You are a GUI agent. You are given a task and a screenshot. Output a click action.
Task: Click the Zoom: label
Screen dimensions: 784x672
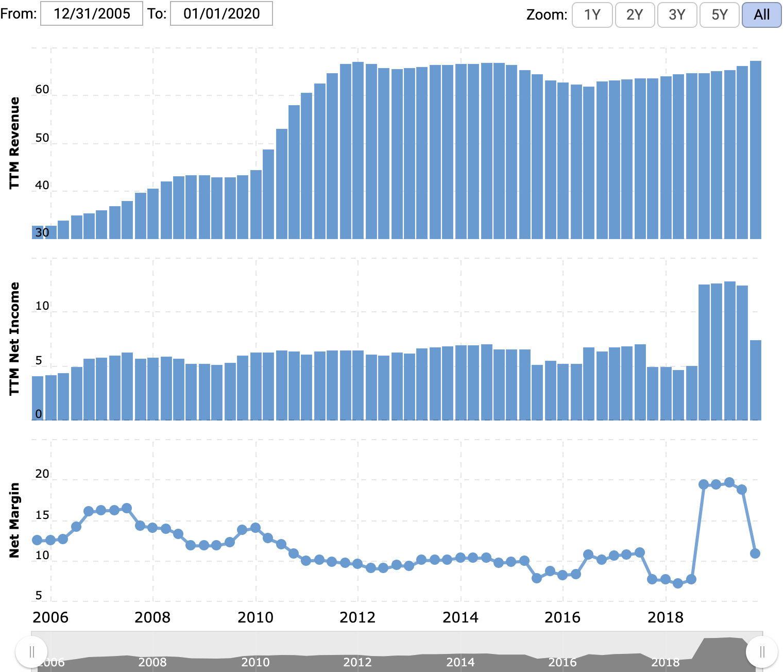[547, 14]
